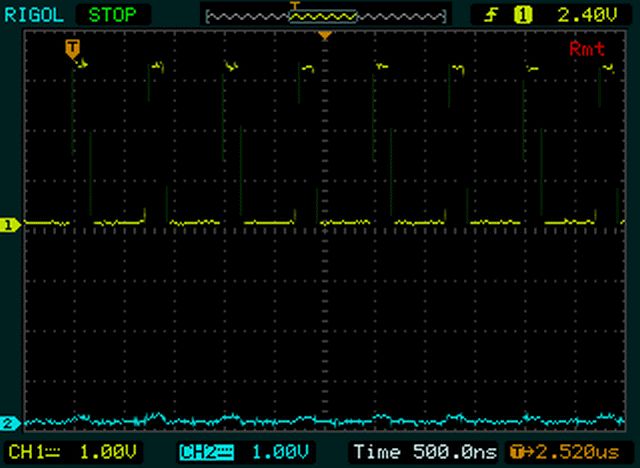Select the CH1 1.00V scale readout
640x468 pixels.
[72, 452]
